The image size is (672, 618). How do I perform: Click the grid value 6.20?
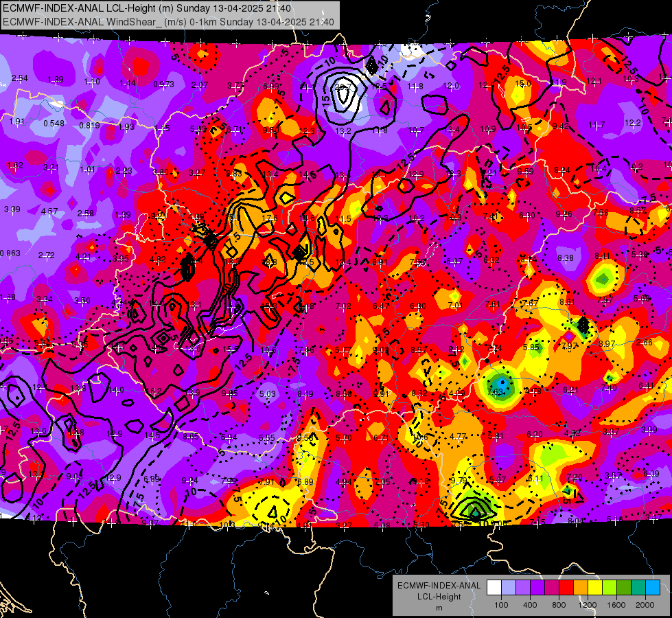click(x=535, y=435)
